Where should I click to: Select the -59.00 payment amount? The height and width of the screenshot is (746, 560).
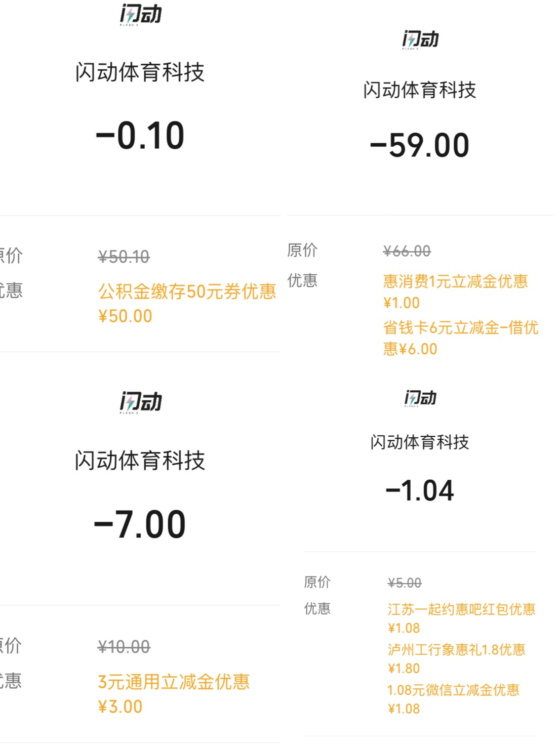click(x=420, y=145)
